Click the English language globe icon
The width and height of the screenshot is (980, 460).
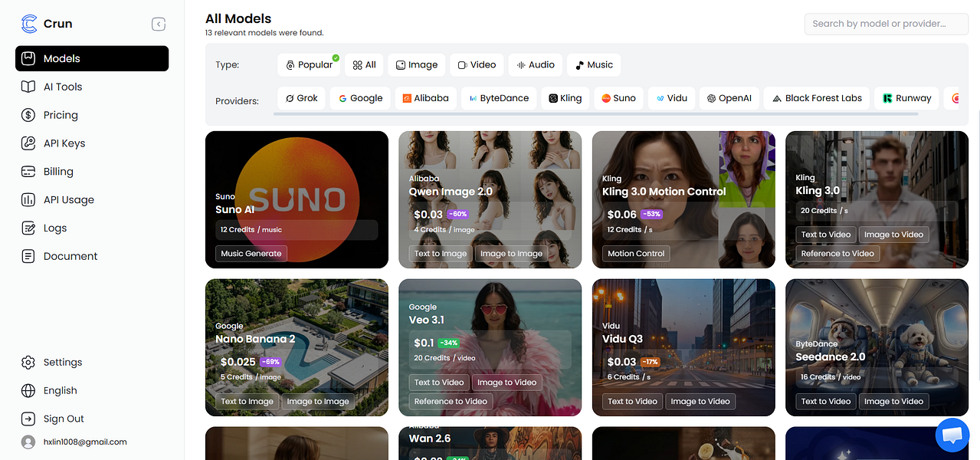[28, 390]
